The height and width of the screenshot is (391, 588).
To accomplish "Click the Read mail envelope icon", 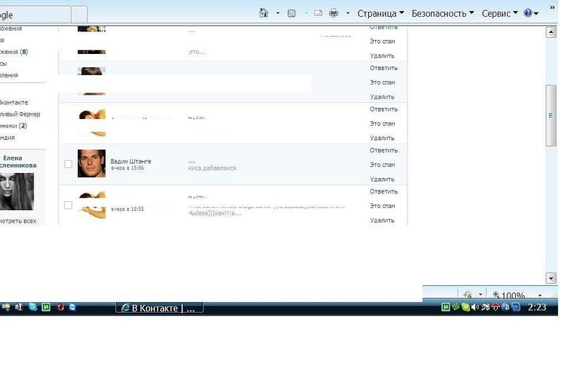I will coord(318,13).
